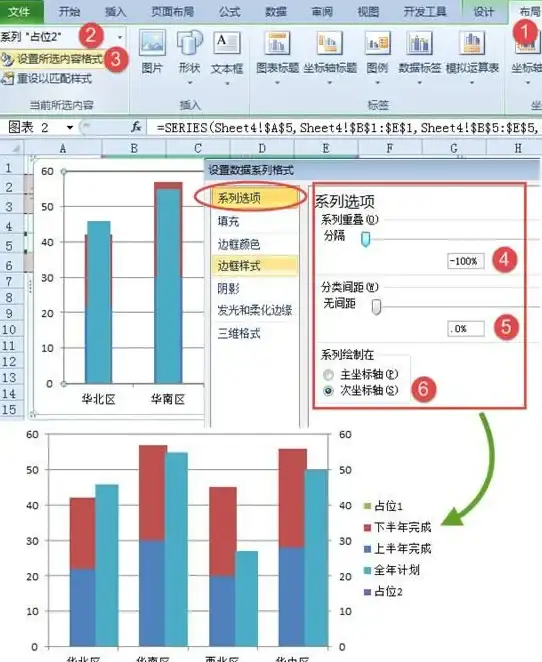Image resolution: width=542 pixels, height=662 pixels.
Task: Expand the arrow under 图表标题
Action: tap(277, 83)
